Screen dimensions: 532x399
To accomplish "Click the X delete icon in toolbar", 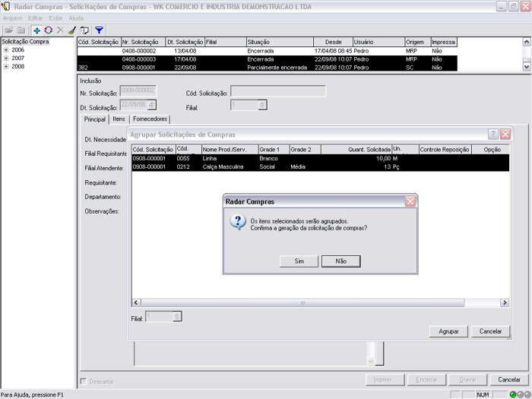I will 60,30.
